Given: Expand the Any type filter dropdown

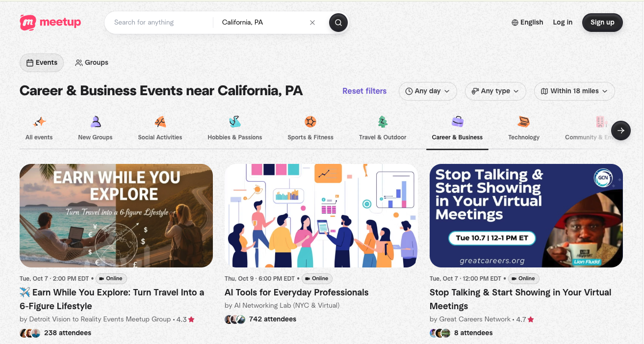Looking at the screenshot, I should point(495,91).
